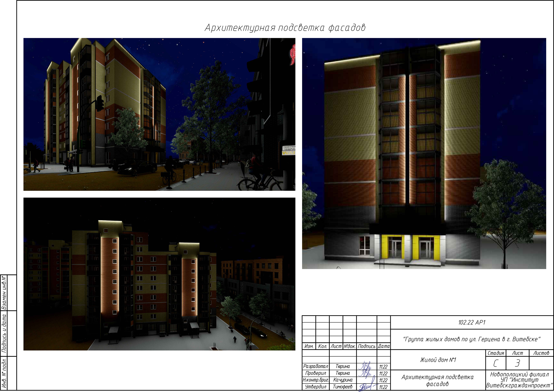This screenshot has height=392, width=554.
Task: Click the name 'Качурина'
Action: tap(342, 380)
